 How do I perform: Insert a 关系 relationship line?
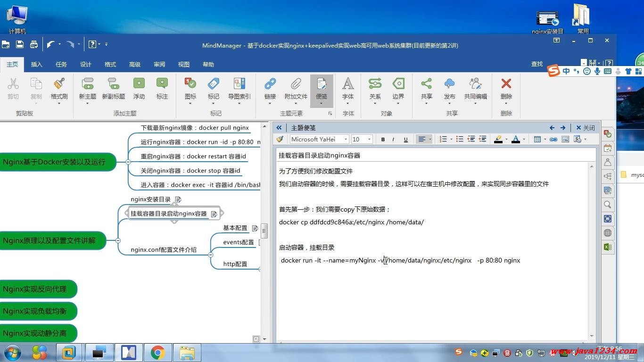tap(375, 89)
